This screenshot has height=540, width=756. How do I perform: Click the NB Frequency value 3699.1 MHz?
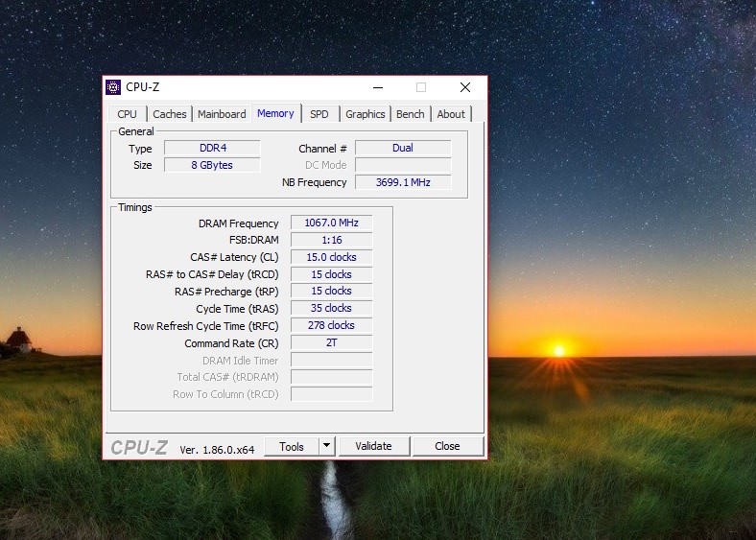click(403, 182)
